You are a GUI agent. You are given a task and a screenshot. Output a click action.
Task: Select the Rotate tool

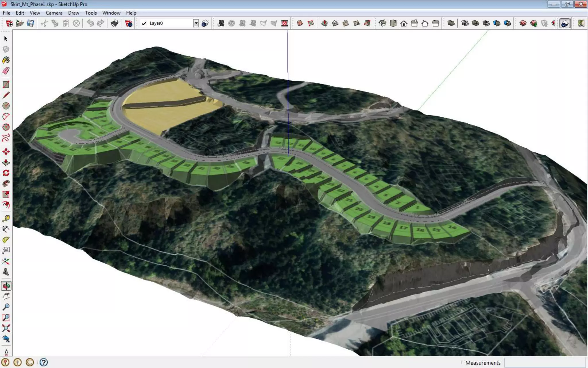click(x=6, y=173)
